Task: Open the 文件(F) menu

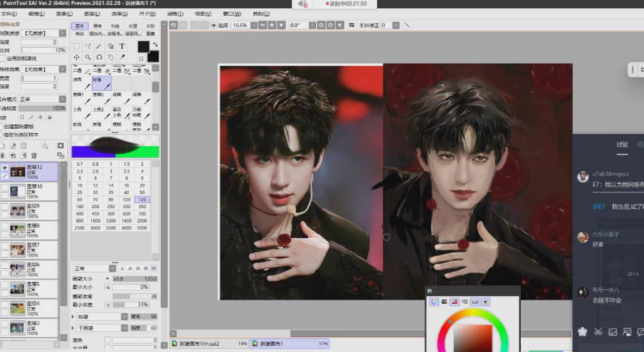Action: pos(9,14)
